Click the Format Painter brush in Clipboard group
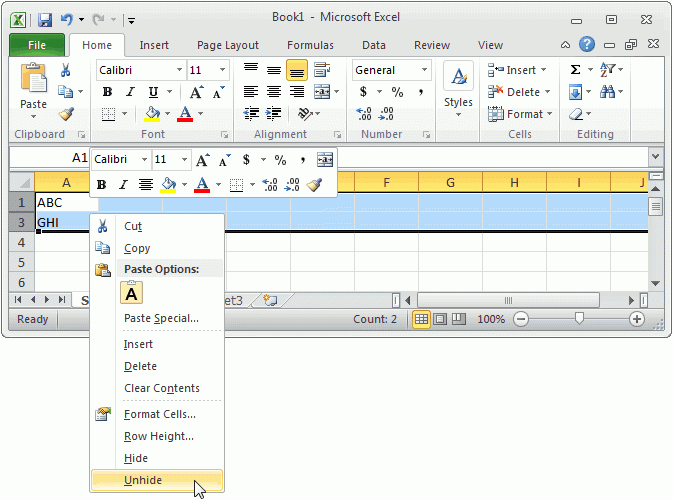 pyautogui.click(x=65, y=114)
